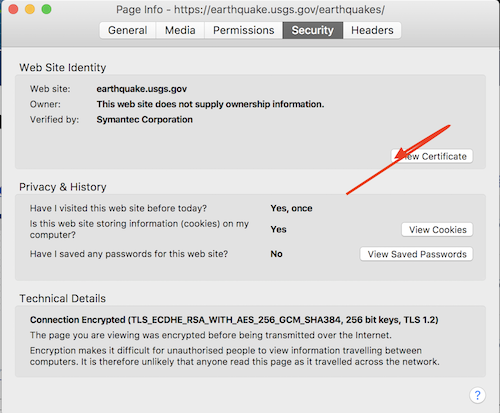Switch to the General tab
This screenshot has width=500, height=413.
tap(128, 30)
